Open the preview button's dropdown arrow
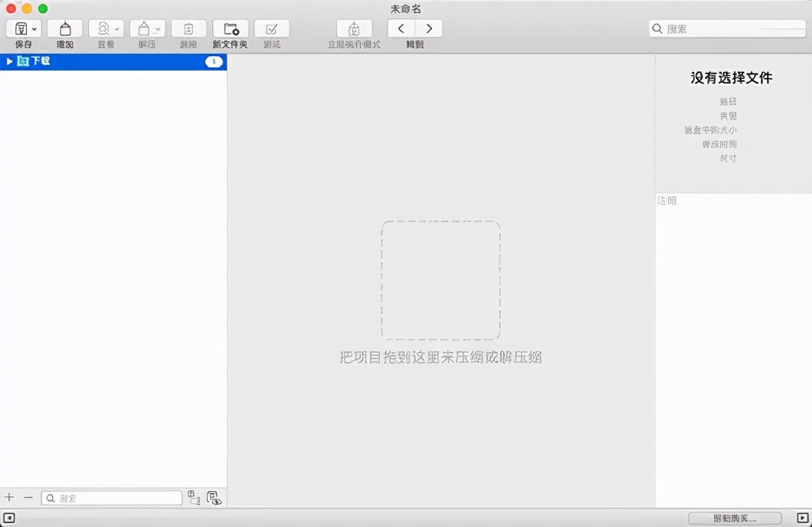 (117, 29)
